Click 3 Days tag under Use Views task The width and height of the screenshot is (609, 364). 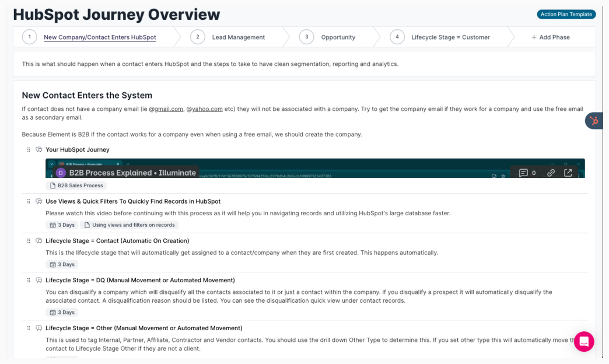coord(62,225)
